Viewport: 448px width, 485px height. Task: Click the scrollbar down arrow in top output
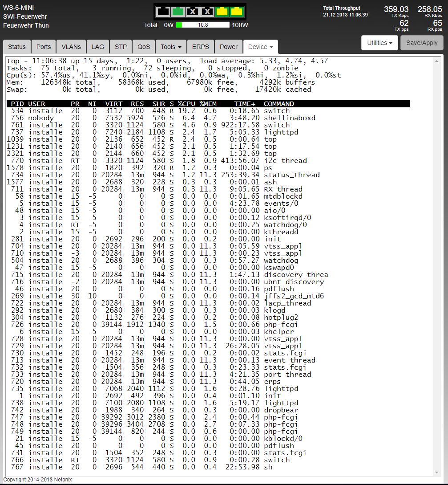(x=437, y=473)
